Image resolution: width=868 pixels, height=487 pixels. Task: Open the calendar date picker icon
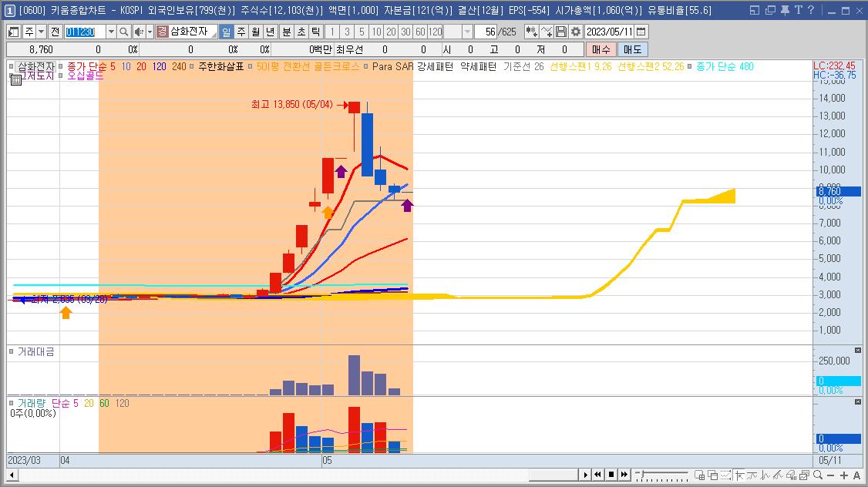click(641, 32)
